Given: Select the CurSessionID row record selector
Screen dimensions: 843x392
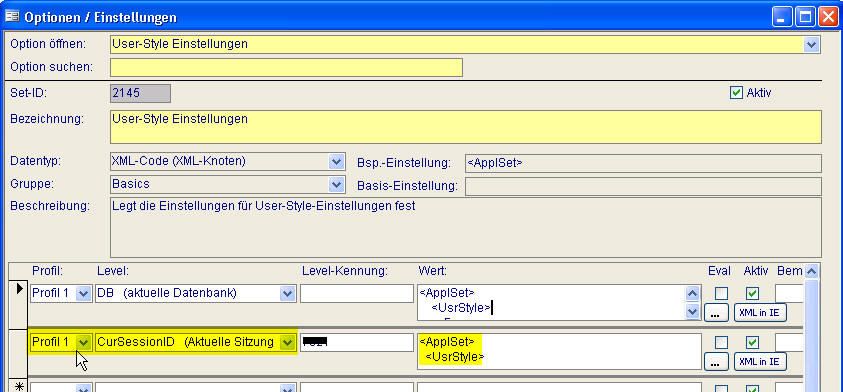Looking at the screenshot, I should [x=19, y=353].
